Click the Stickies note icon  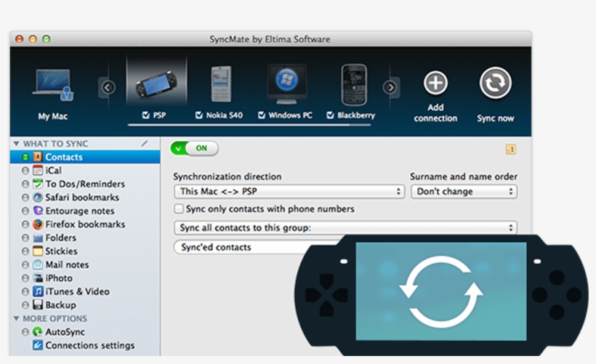pyautogui.click(x=38, y=251)
